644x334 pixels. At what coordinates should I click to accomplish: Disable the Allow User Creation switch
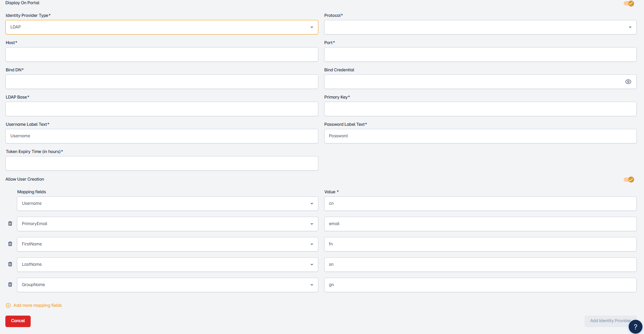click(x=629, y=179)
